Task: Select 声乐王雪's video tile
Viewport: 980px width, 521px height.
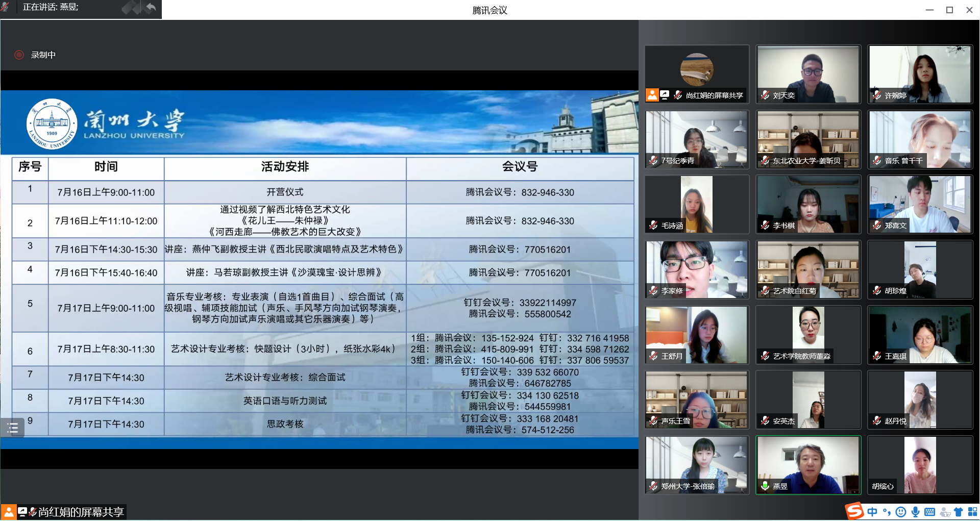Action: (697, 400)
